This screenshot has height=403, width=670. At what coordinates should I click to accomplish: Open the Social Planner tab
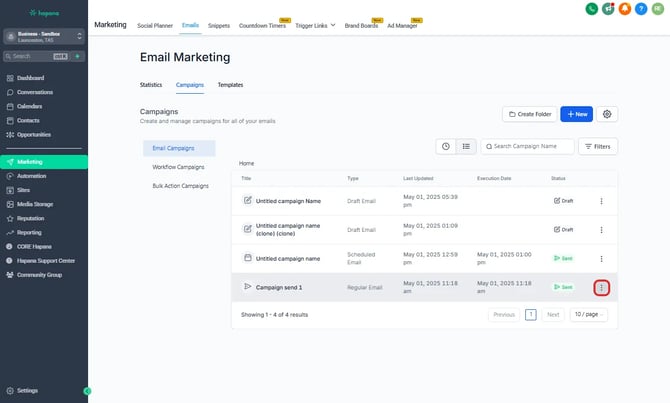click(x=155, y=24)
